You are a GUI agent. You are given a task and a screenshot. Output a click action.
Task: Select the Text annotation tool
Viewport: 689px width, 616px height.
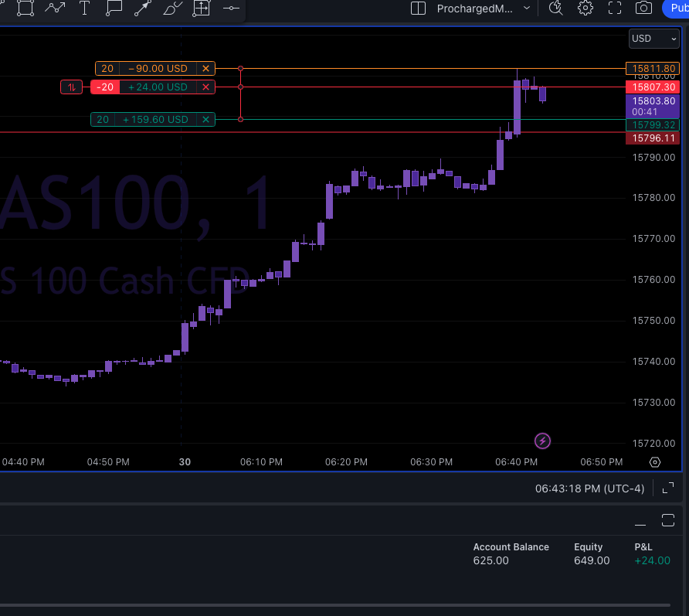[x=84, y=9]
